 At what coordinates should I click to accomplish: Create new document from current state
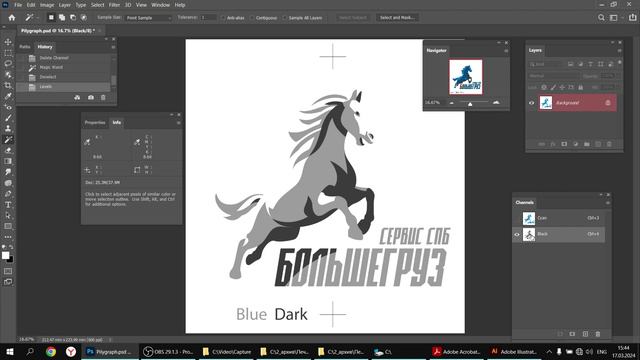tap(77, 98)
